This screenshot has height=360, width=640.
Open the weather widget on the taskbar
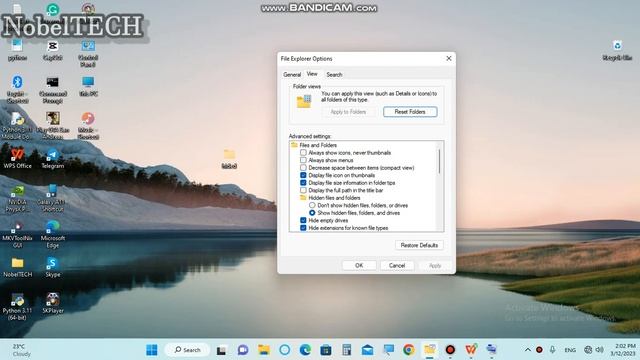coord(20,350)
